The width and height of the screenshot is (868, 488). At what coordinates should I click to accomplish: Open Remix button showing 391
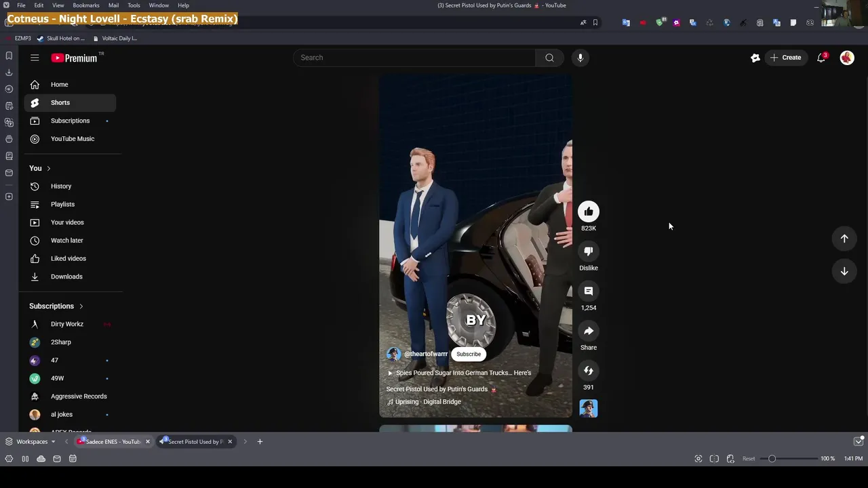(x=589, y=371)
